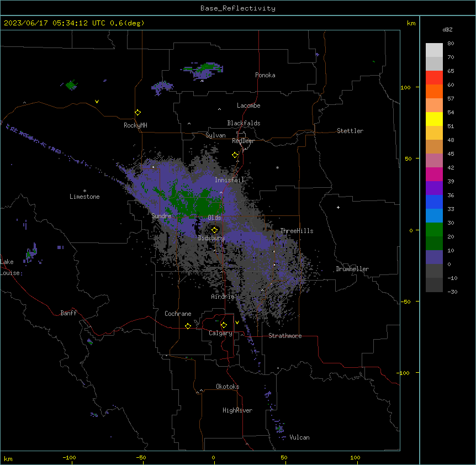Click the Drumheller city label

(x=352, y=269)
